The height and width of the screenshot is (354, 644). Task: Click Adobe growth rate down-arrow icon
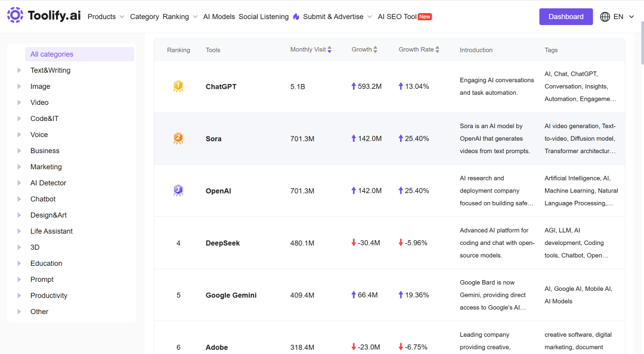pyautogui.click(x=401, y=347)
